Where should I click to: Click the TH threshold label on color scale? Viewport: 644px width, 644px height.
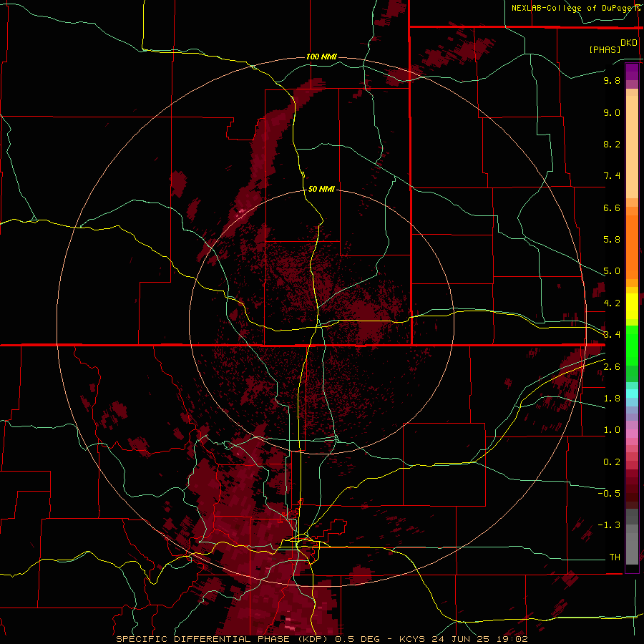(615, 557)
